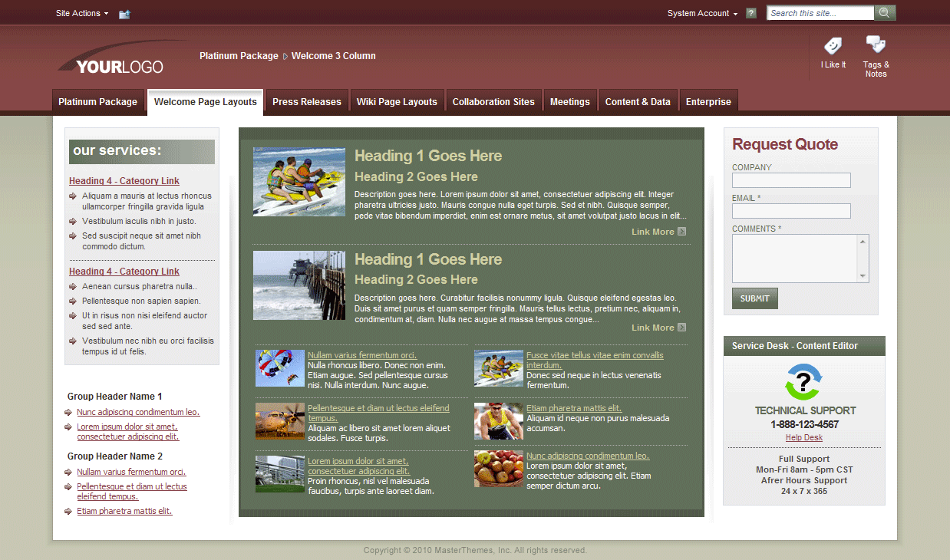Click the search magnifier icon
The image size is (950, 560).
885,12
